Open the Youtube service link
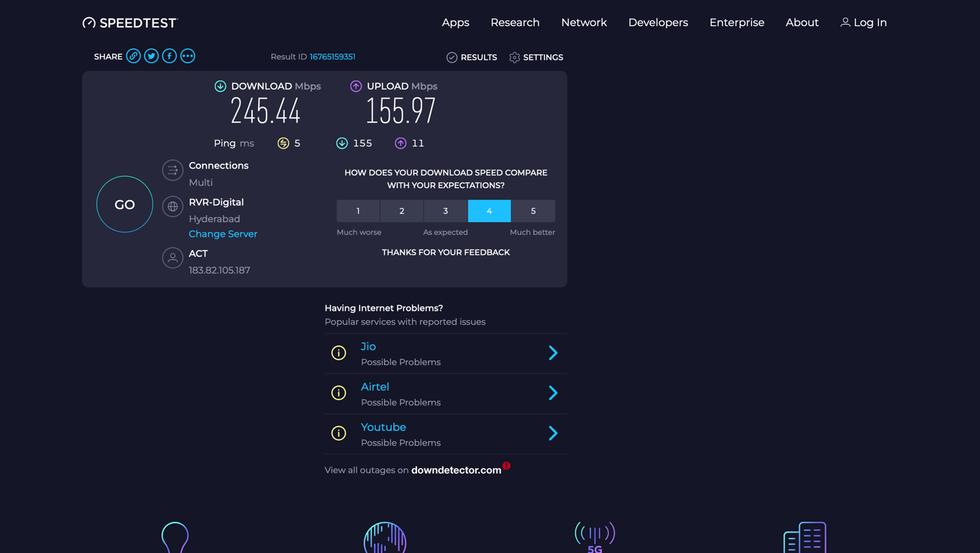The height and width of the screenshot is (553, 980). click(x=384, y=427)
